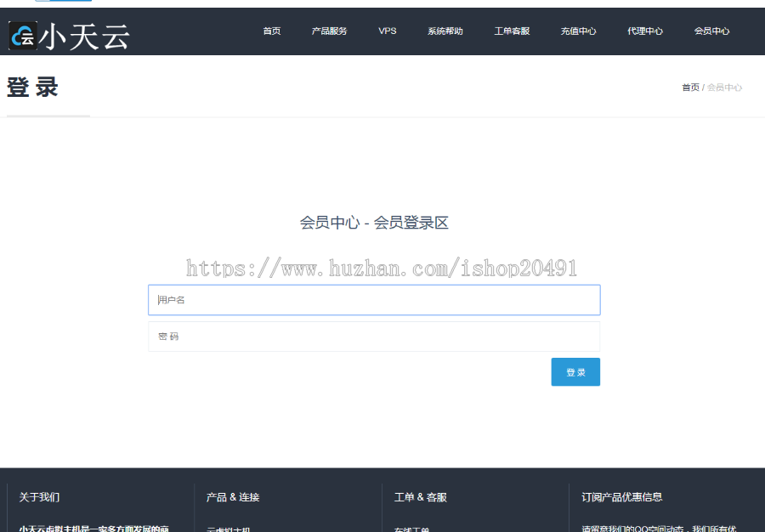Click the 关于我们 footer heading
This screenshot has width=765, height=532.
[x=40, y=497]
